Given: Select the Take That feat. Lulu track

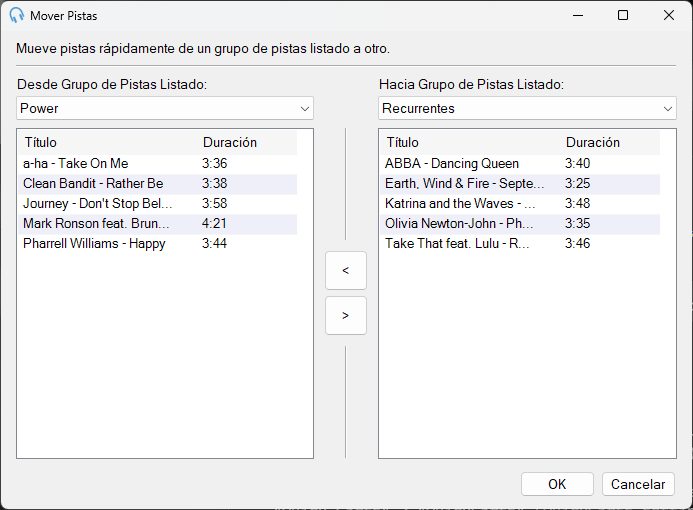Looking at the screenshot, I should click(520, 243).
